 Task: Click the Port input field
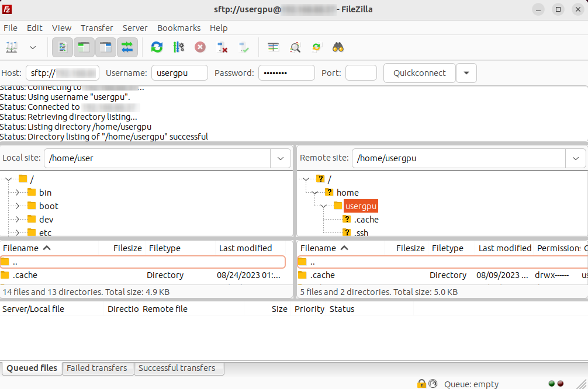point(361,72)
